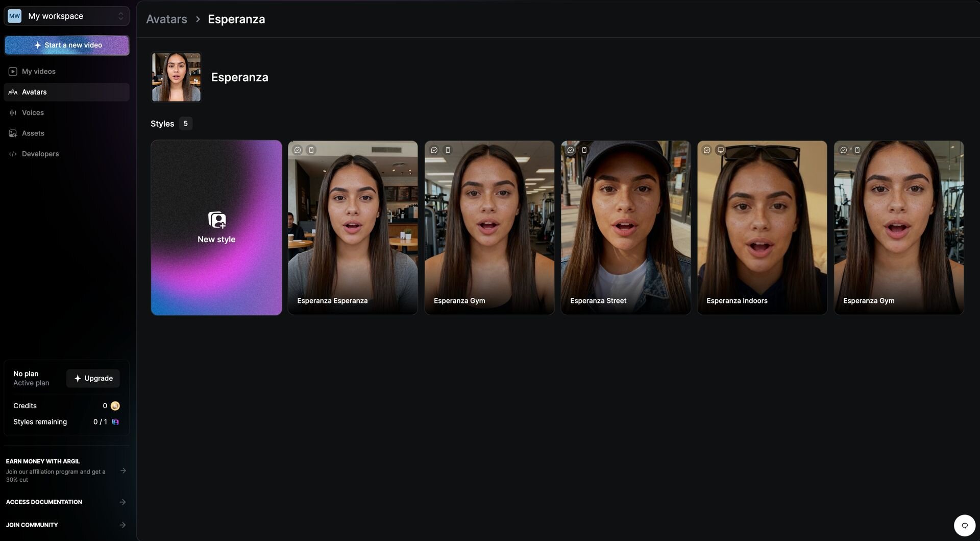
Task: Click the portrait phone icon on Esperanza Street
Action: [584, 150]
